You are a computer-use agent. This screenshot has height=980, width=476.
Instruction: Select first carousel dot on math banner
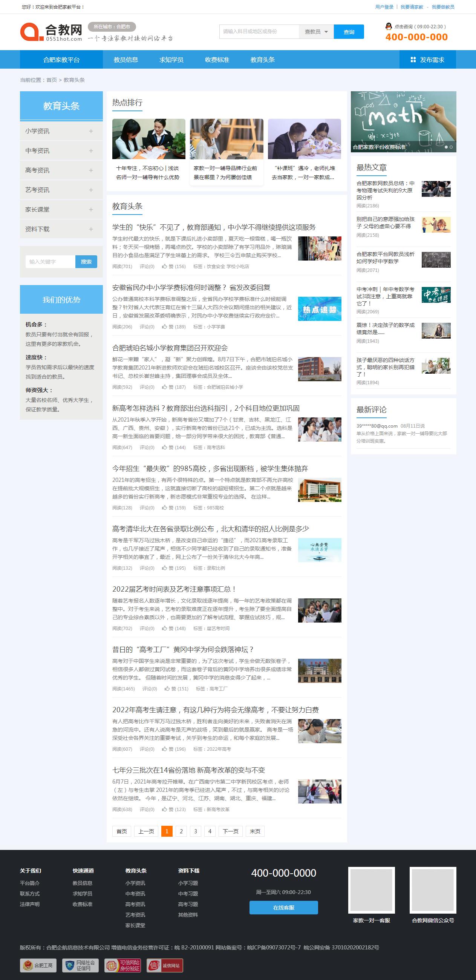[446, 147]
